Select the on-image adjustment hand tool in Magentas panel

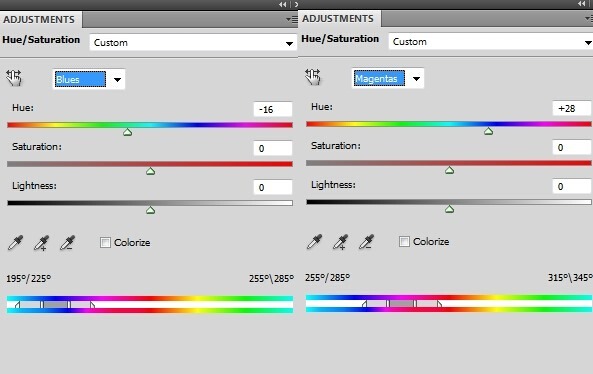[313, 77]
